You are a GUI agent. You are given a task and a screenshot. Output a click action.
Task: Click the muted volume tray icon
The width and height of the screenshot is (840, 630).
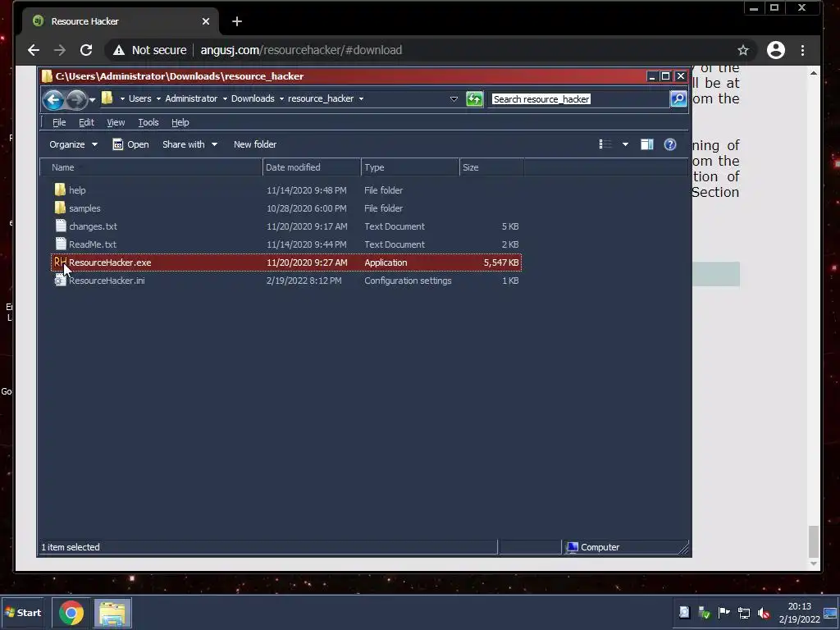[764, 613]
